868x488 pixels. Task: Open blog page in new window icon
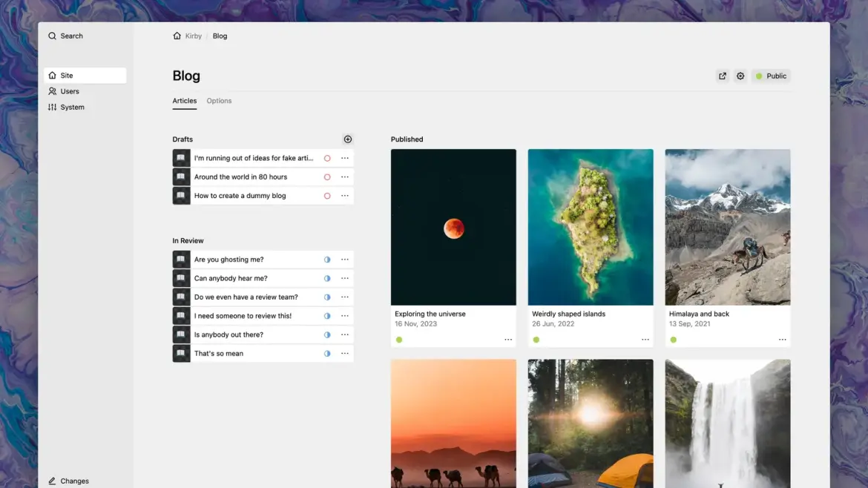[x=723, y=76]
